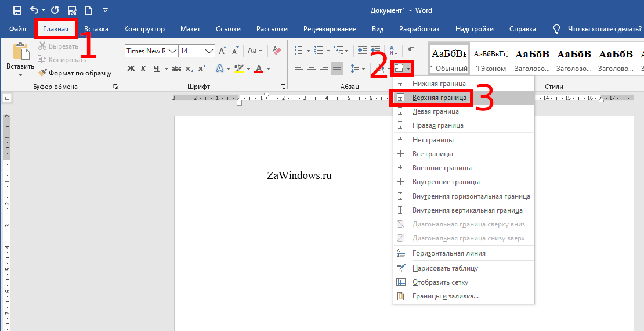Image resolution: width=644 pixels, height=331 pixels.
Task: Create new blank document from quick access
Action: pyautogui.click(x=88, y=10)
